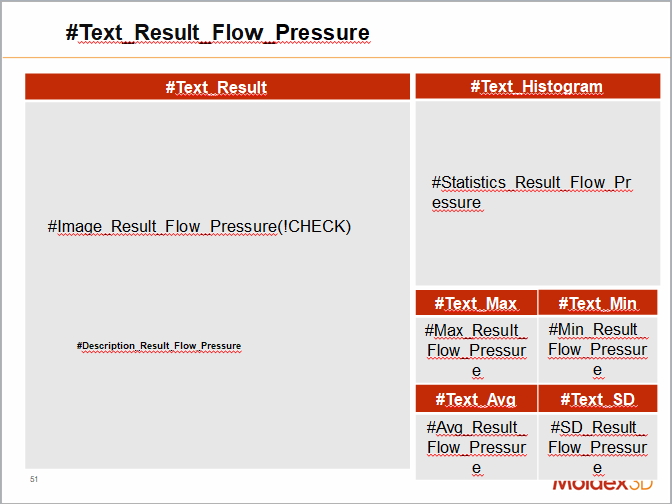Select the #Max_Result_Flow_Pressure value cell
This screenshot has height=504, width=672.
476,350
